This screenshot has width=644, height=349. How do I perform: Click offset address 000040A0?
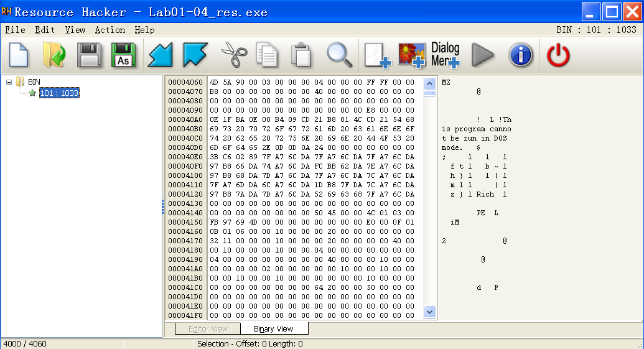(x=185, y=119)
